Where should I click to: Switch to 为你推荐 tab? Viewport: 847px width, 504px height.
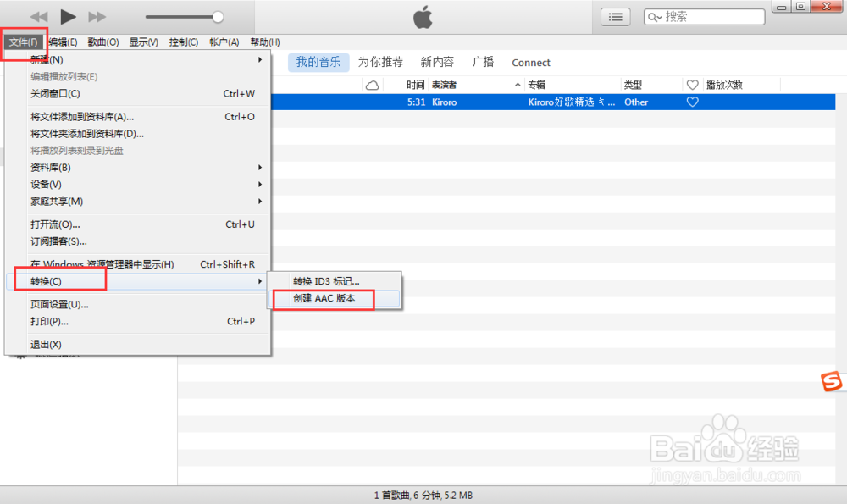tap(381, 62)
